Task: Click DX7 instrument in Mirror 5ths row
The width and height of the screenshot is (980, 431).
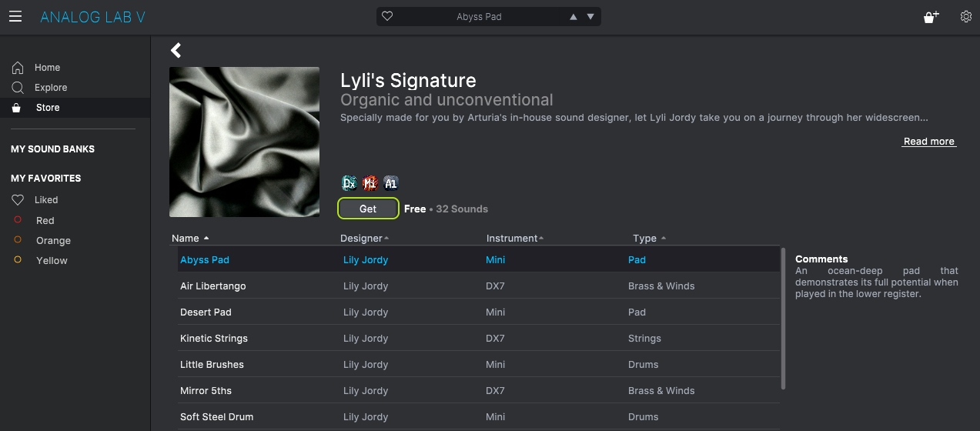Action: (x=495, y=391)
